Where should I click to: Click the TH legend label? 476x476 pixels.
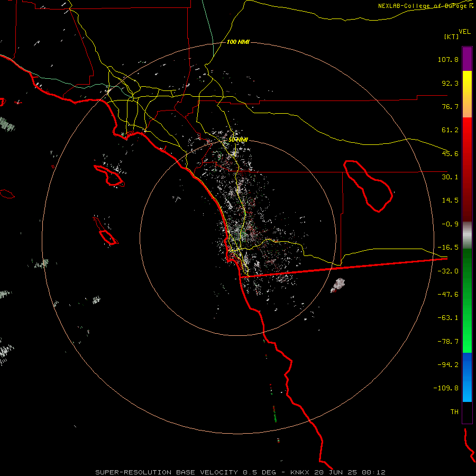pos(454,412)
